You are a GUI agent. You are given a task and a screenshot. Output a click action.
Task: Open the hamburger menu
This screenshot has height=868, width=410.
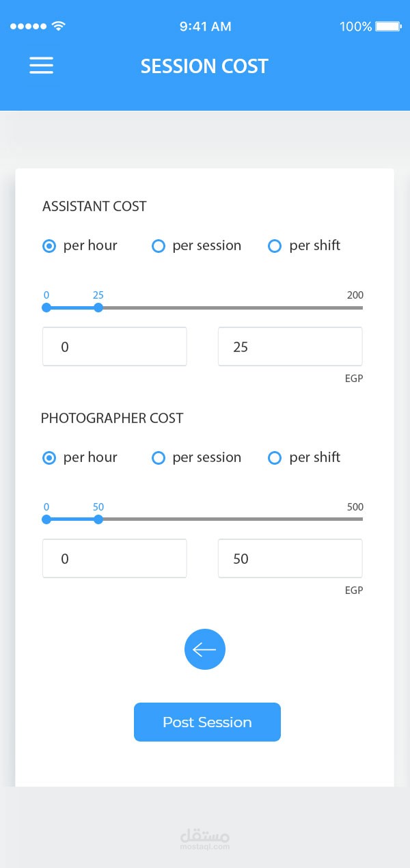click(x=41, y=66)
